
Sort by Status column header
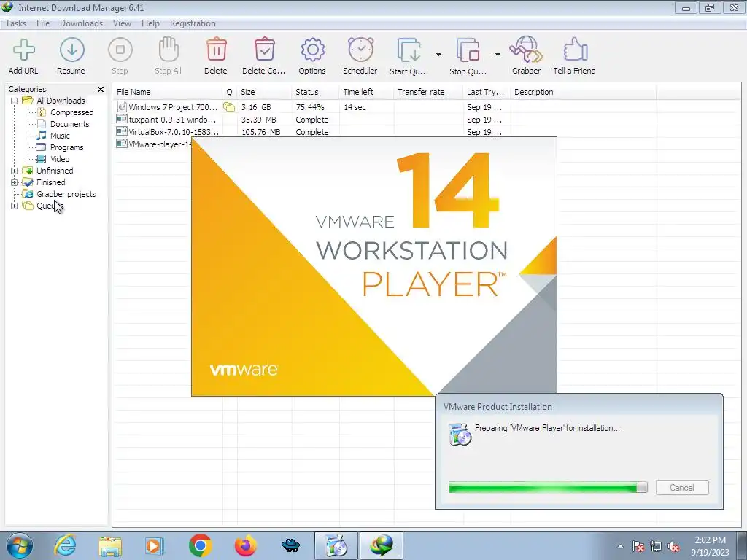click(315, 92)
